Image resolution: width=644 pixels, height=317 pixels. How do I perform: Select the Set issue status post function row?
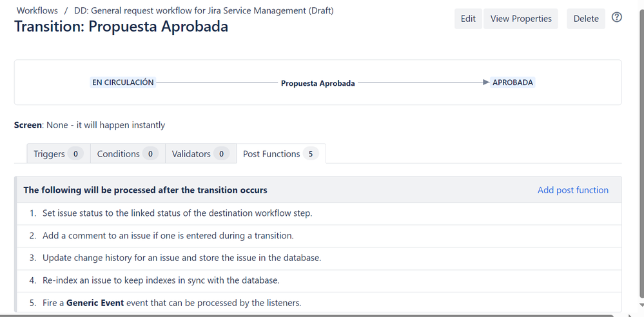(x=318, y=213)
